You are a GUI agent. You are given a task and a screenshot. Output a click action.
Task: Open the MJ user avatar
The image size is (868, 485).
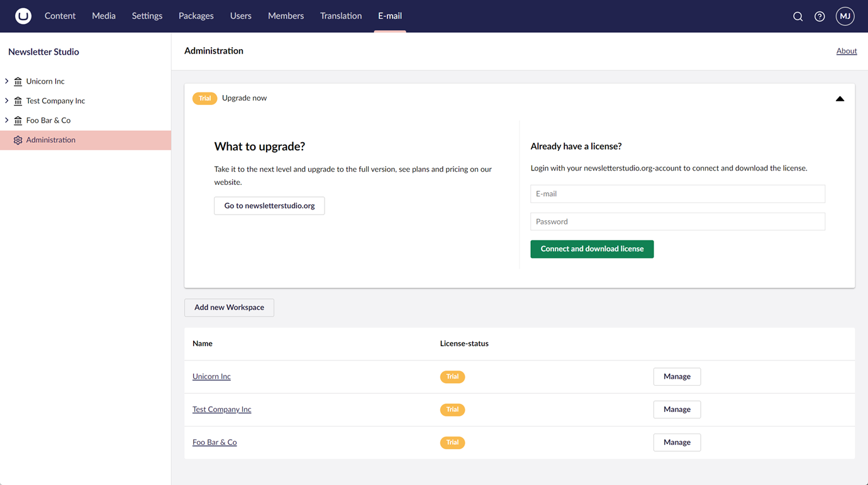point(845,16)
